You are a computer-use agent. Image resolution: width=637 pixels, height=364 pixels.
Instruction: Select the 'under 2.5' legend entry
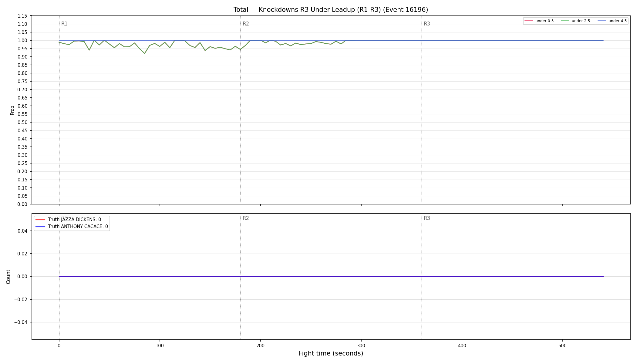click(x=576, y=21)
